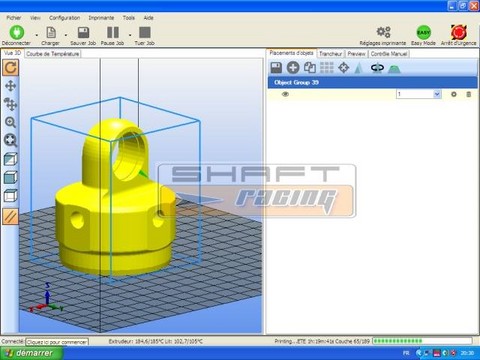Open the Configuration menu
This screenshot has width=480, height=360.
64,18
